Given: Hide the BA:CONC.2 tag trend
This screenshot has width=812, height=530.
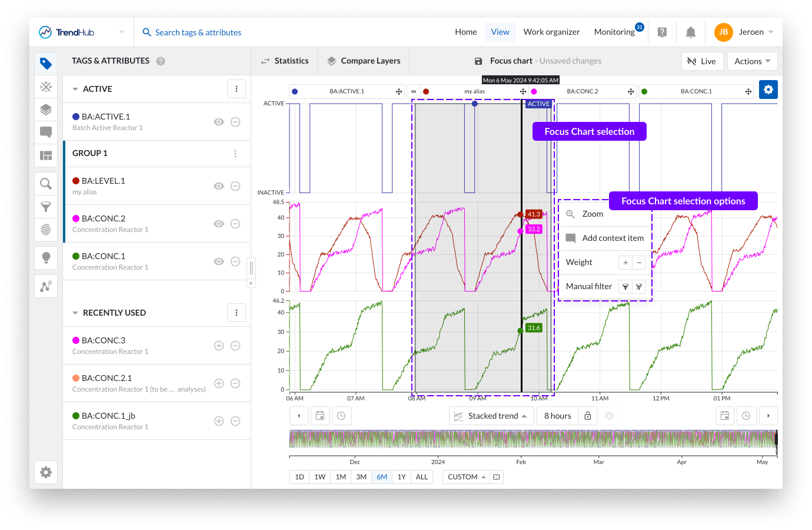Looking at the screenshot, I should point(219,224).
